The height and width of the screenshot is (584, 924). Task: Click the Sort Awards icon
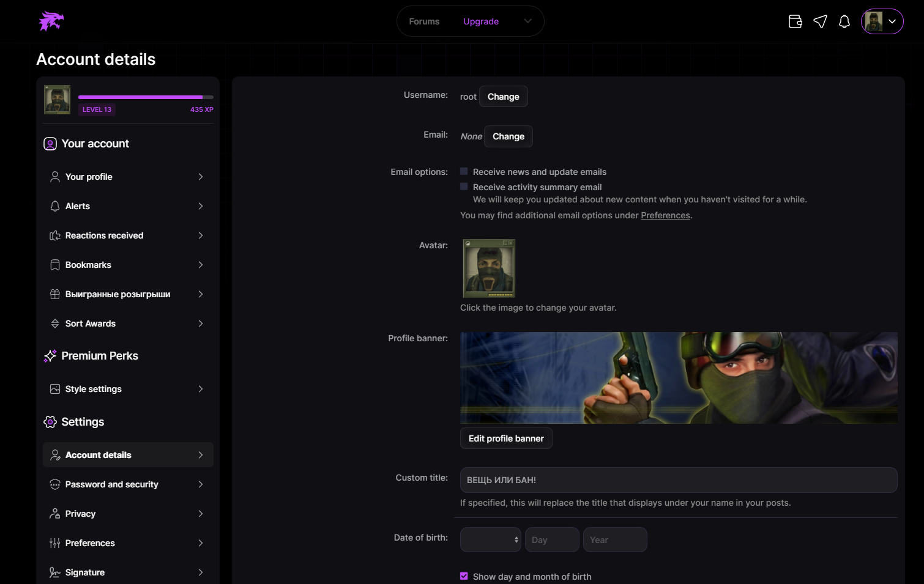55,323
